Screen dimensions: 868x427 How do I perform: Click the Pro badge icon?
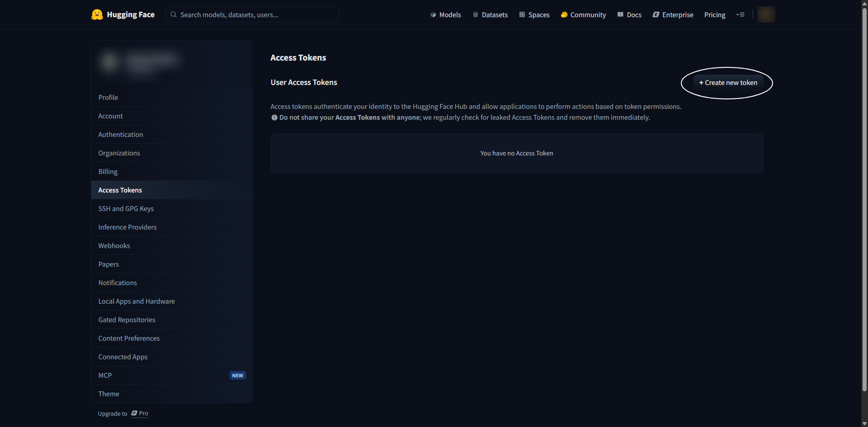tap(134, 413)
